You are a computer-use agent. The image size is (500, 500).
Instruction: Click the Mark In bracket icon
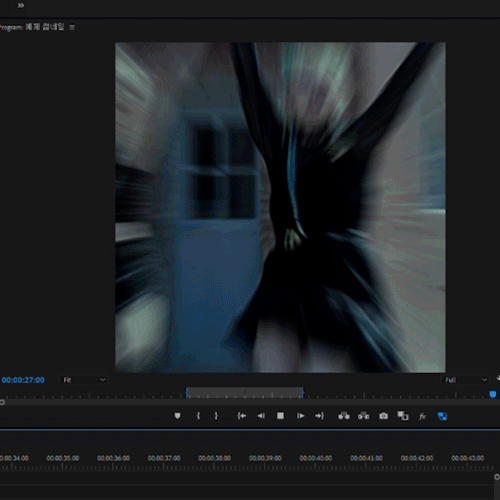(x=198, y=416)
